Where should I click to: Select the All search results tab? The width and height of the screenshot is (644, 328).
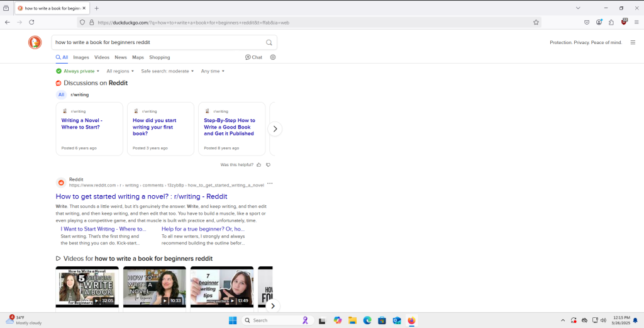tap(62, 57)
